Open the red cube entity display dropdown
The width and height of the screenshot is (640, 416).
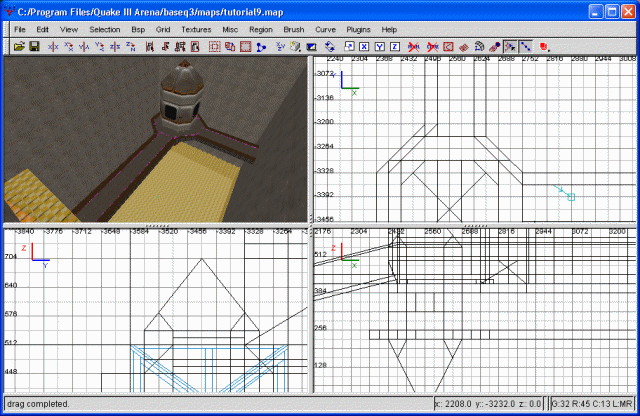coord(544,47)
